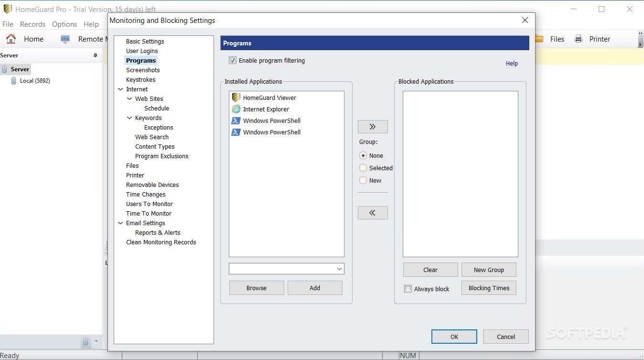Close the Monitoring and Blocking Settings dialog
Viewport: 644px width, 360px height.
point(525,20)
